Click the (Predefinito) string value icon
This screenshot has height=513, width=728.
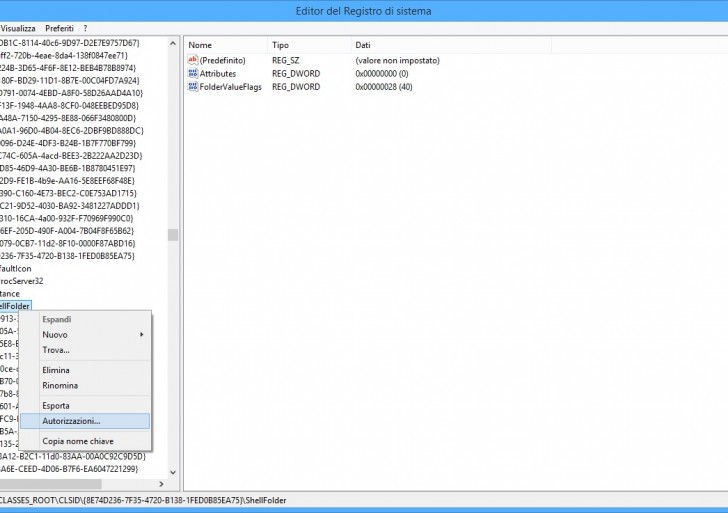click(x=192, y=61)
